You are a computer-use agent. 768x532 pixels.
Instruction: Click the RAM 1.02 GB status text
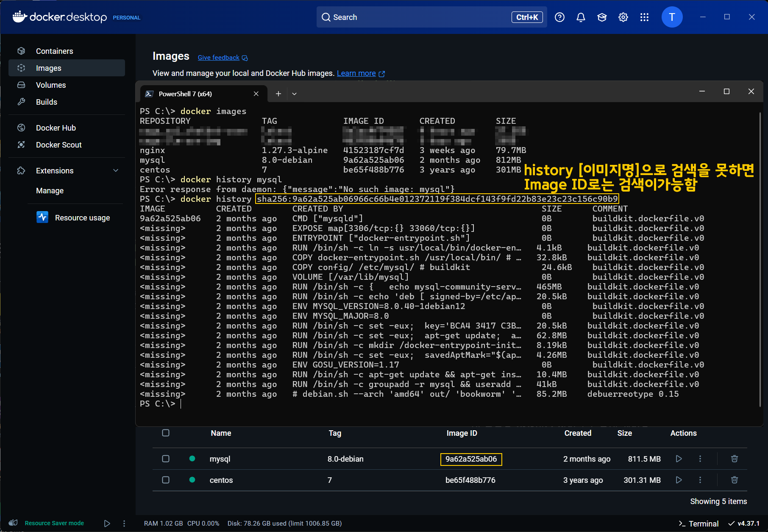click(163, 524)
